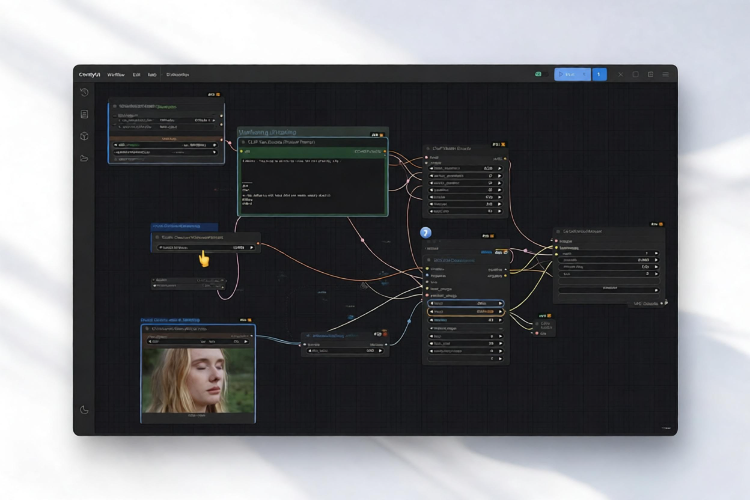Viewport: 750px width, 500px height.
Task: Click the right arrow of the orange-highlighted field
Action: pos(500,311)
